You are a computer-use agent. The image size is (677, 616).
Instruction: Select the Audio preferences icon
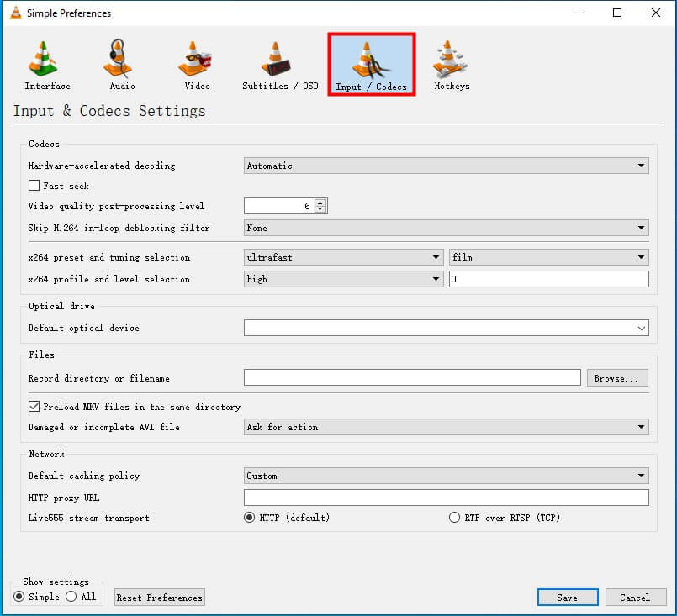119,63
